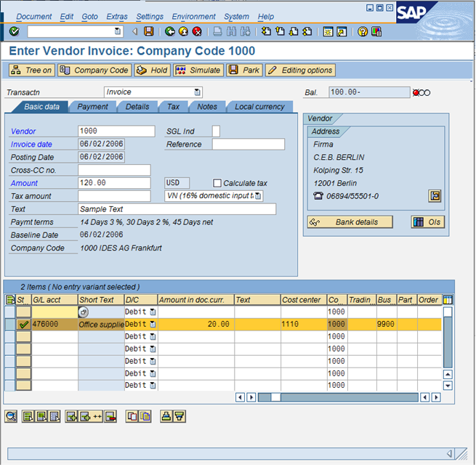Open the Extras menu

pyautogui.click(x=116, y=17)
